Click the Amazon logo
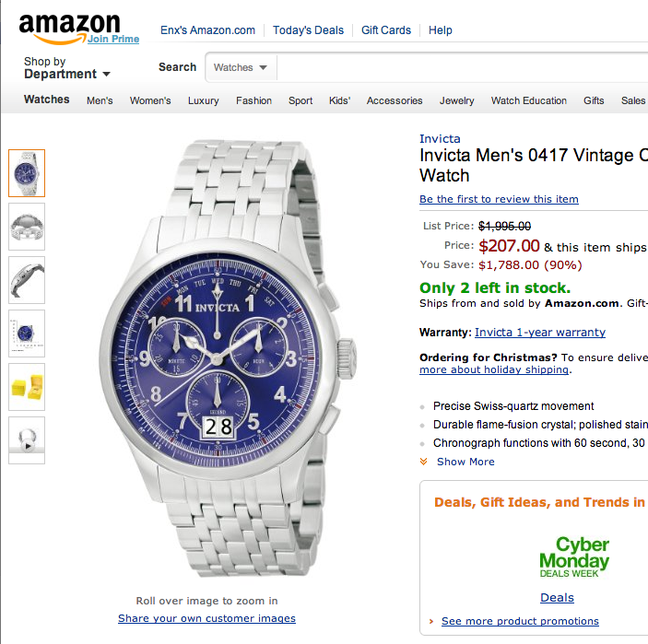Viewport: 648px width, 644px height. pyautogui.click(x=69, y=27)
